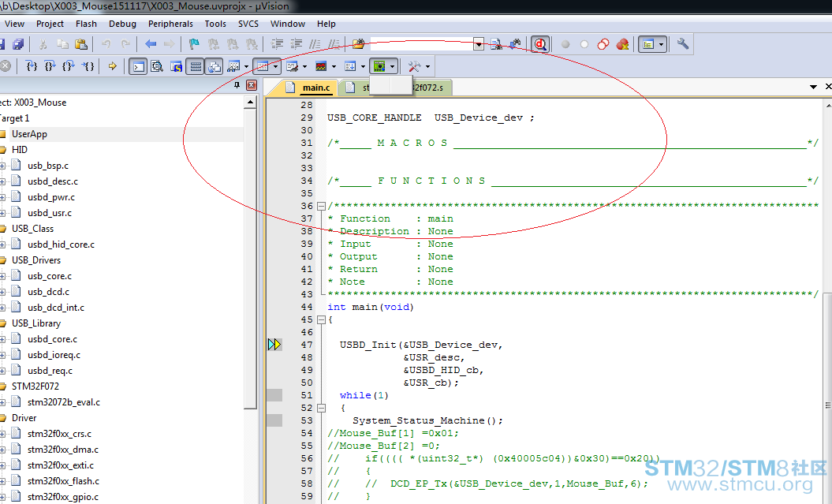The height and width of the screenshot is (504, 832).
Task: Click the Find icon beside the search box
Action: tap(496, 44)
